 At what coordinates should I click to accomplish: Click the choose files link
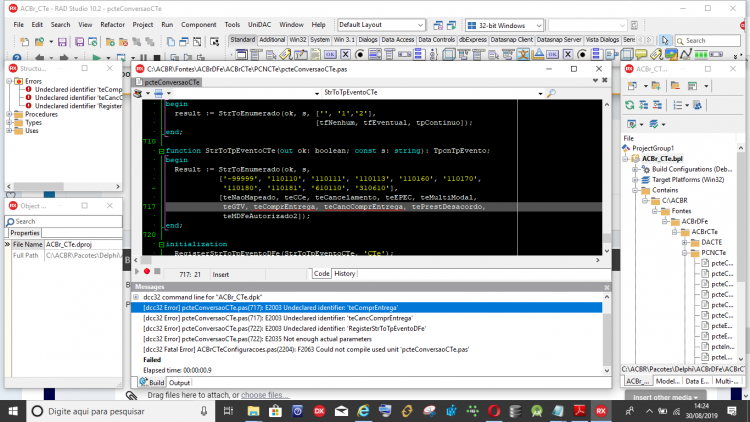(x=265, y=395)
